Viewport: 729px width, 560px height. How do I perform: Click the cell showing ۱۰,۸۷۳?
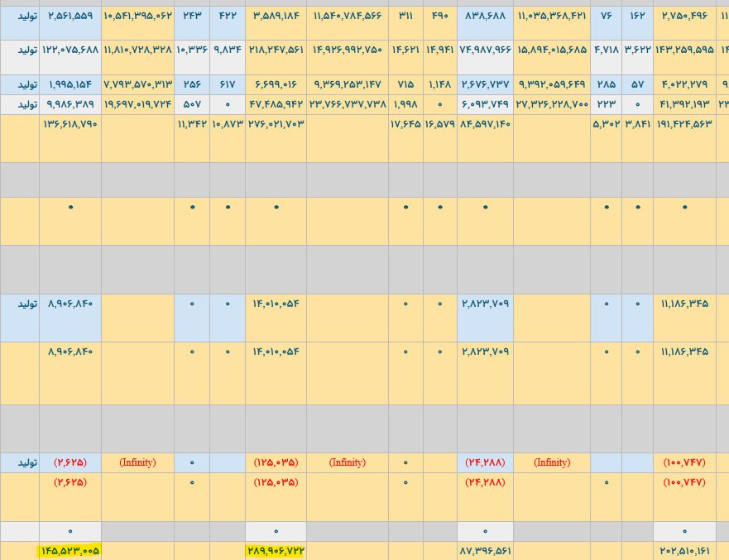tap(228, 125)
